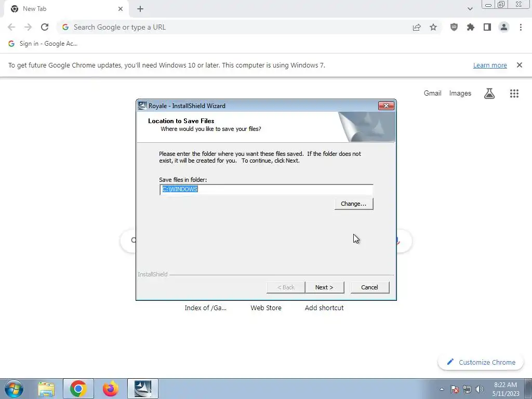Image resolution: width=532 pixels, height=399 pixels.
Task: Open Windows Explorer from the taskbar
Action: pyautogui.click(x=46, y=389)
